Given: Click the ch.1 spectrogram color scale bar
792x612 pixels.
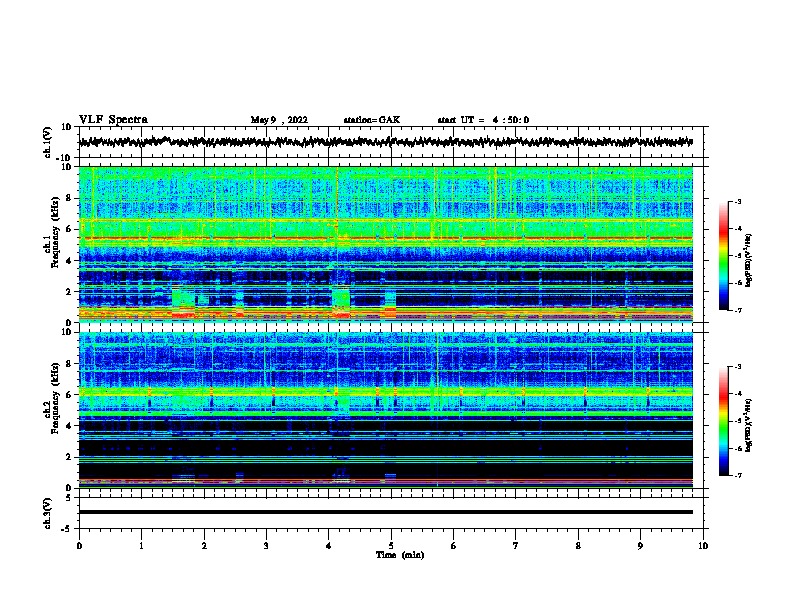Looking at the screenshot, I should (x=723, y=256).
